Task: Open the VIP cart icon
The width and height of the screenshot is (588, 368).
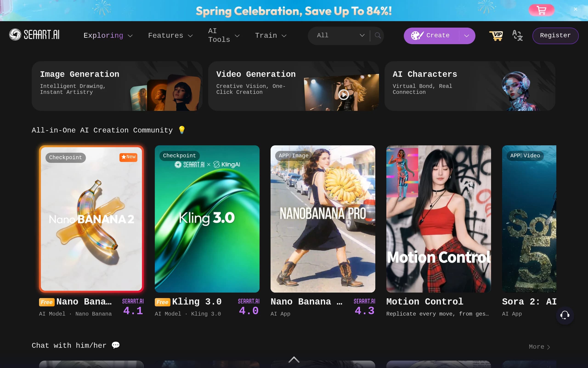Action: pyautogui.click(x=496, y=36)
